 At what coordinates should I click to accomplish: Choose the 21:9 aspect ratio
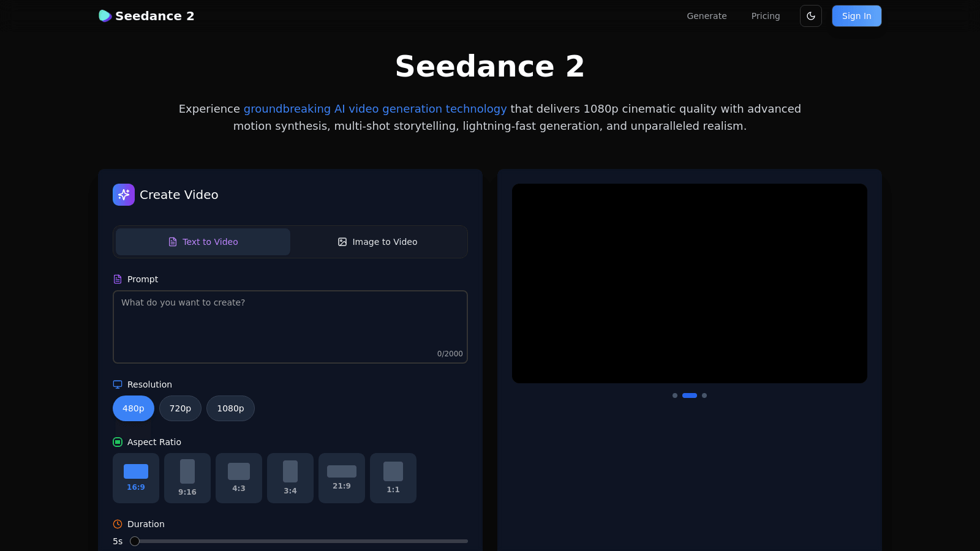(x=342, y=478)
